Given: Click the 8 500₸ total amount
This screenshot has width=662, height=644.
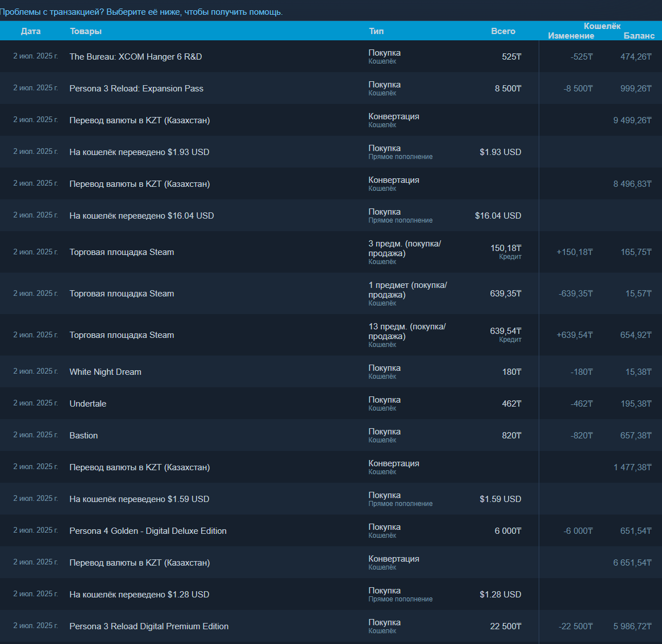Looking at the screenshot, I should click(509, 89).
